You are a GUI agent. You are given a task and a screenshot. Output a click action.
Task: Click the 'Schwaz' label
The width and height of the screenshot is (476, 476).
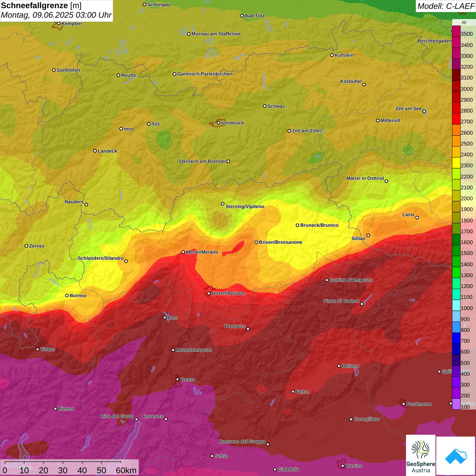276,106
